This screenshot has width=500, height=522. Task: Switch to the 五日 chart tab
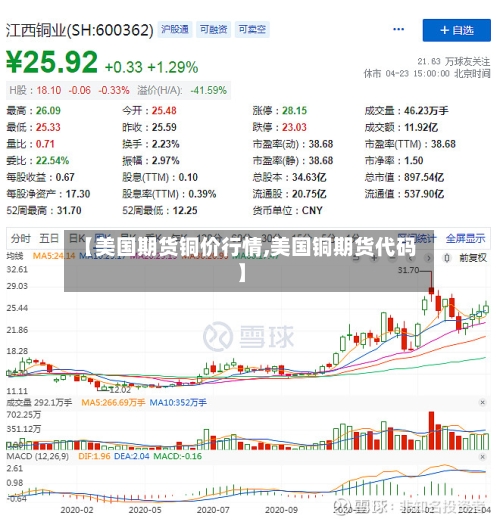click(x=49, y=239)
